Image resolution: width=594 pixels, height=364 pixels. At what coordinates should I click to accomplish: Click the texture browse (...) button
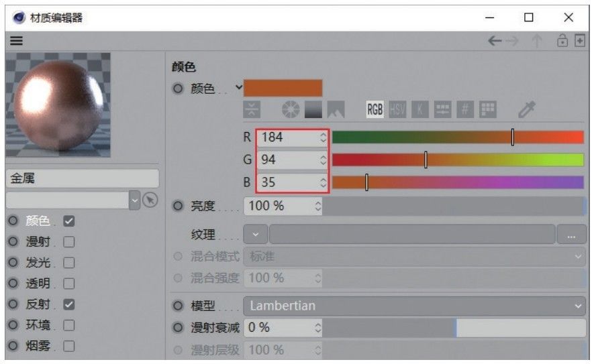click(x=571, y=235)
